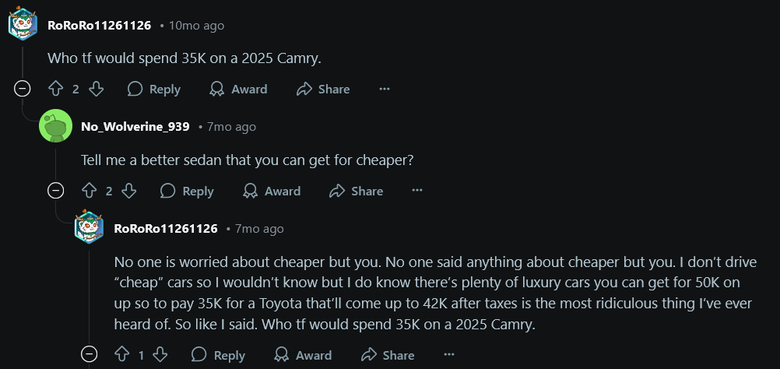Viewport: 780px width, 369px height.
Task: Upvote No_Wolverine_939's comment
Action: point(89,191)
